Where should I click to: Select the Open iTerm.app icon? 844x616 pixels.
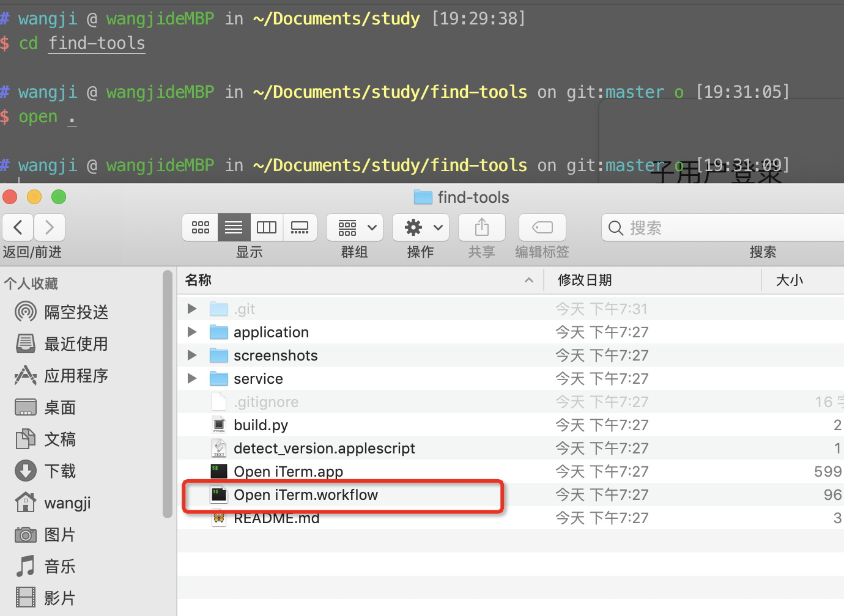point(219,471)
